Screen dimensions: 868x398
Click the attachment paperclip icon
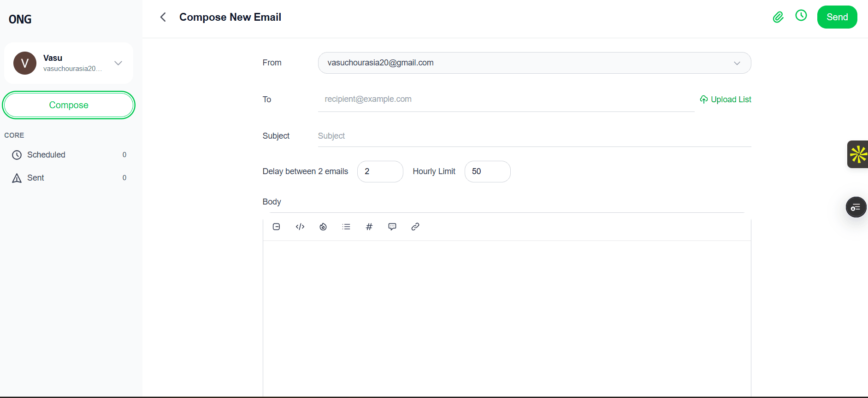778,18
